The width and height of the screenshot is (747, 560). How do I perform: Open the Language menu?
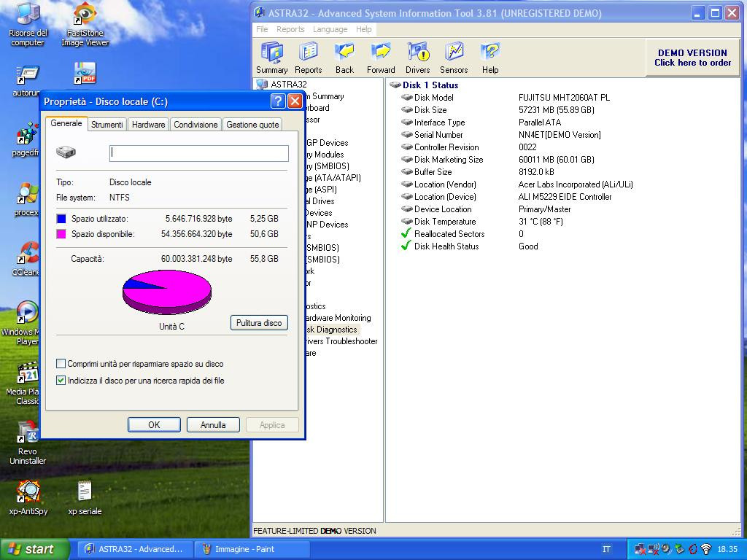330,29
